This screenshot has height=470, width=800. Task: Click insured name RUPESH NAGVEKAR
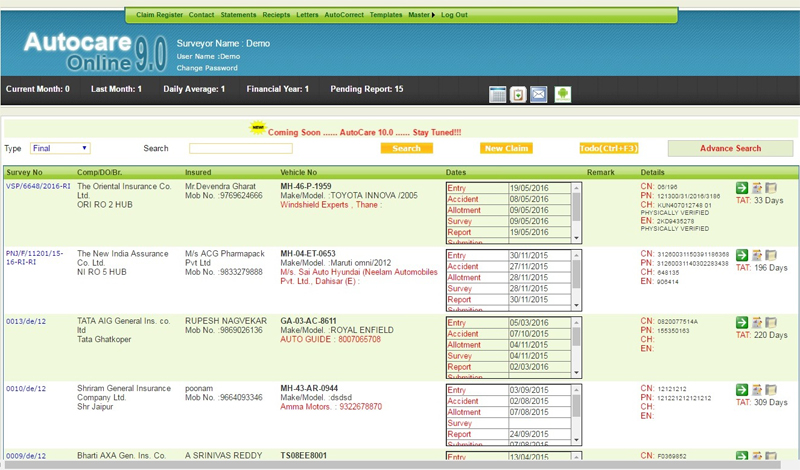[x=226, y=321]
